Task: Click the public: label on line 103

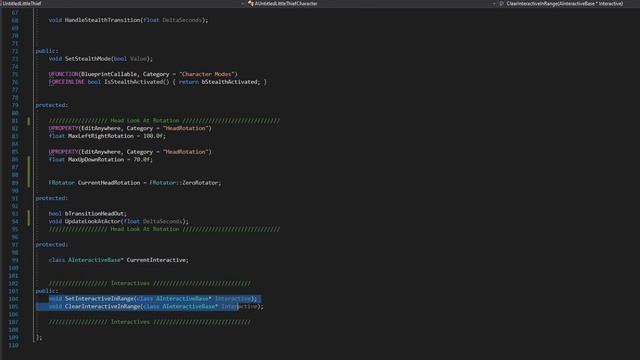Action: (x=47, y=291)
